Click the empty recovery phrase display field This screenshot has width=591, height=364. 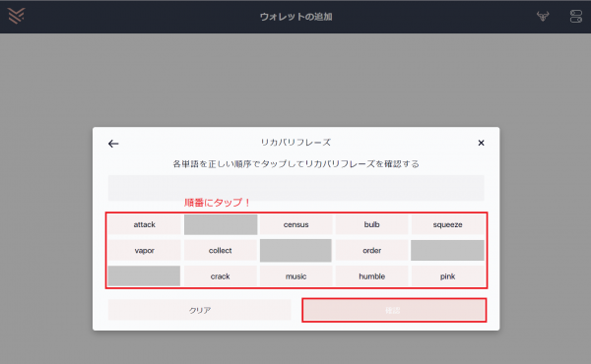click(295, 188)
